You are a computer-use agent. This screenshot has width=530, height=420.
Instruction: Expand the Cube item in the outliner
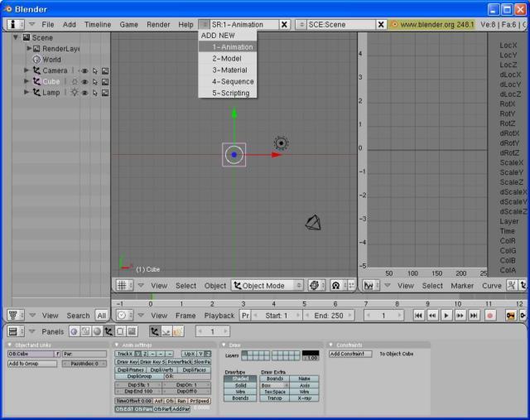(26, 81)
